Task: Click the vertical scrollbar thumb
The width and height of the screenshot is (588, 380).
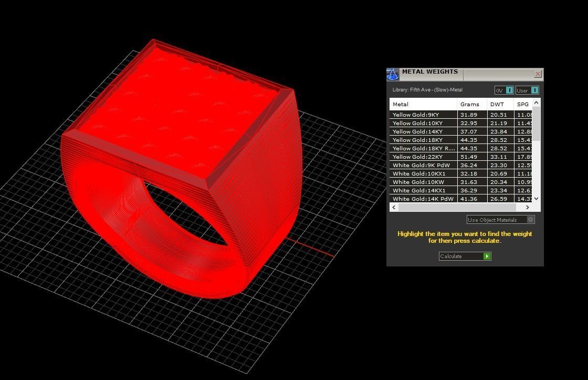Action: click(x=536, y=124)
